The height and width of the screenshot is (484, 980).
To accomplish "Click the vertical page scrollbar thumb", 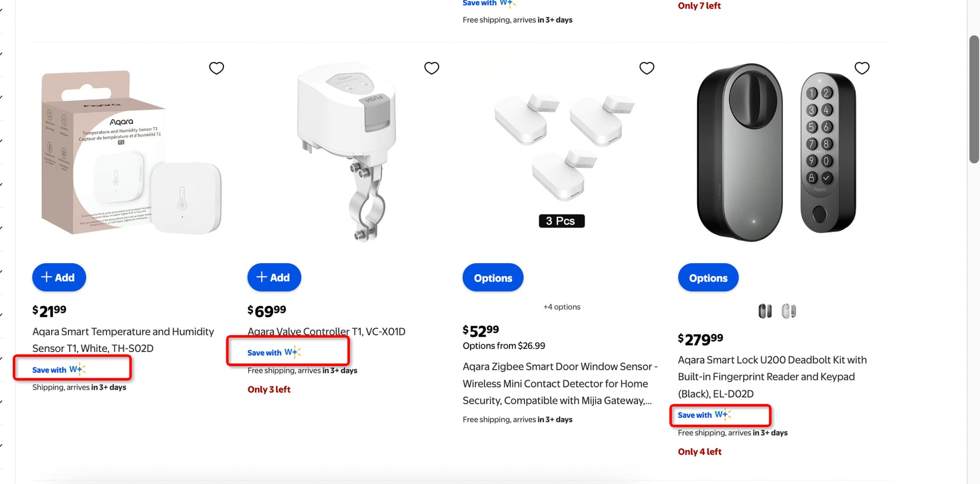I will click(974, 99).
